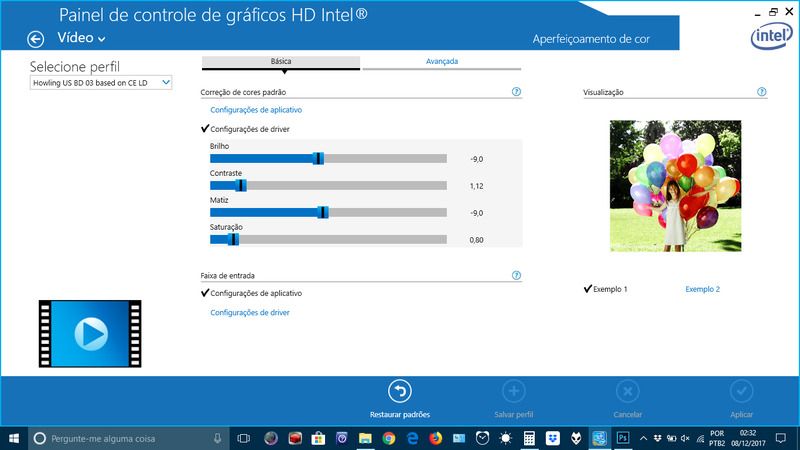The width and height of the screenshot is (800, 450).
Task: Click the Cortana microphone icon
Action: 217,438
